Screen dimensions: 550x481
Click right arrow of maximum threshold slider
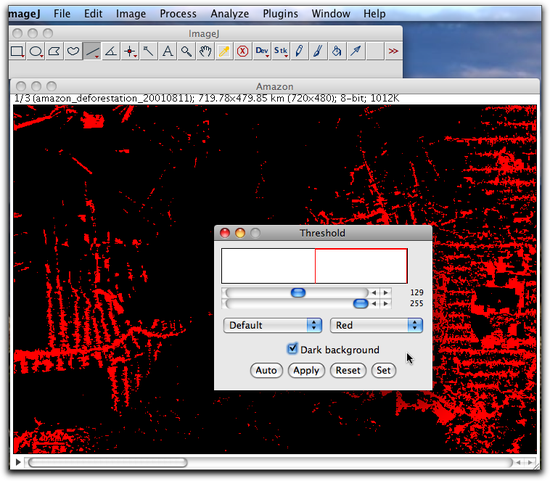pos(385,304)
